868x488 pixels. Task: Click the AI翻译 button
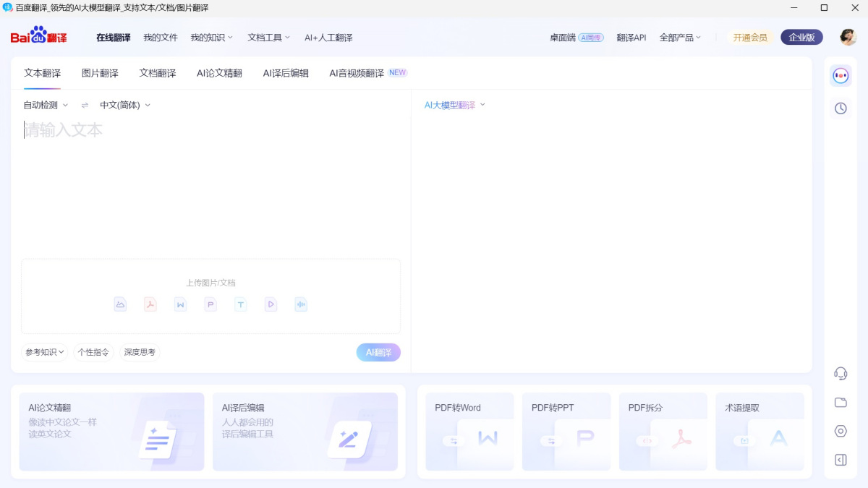pos(378,352)
